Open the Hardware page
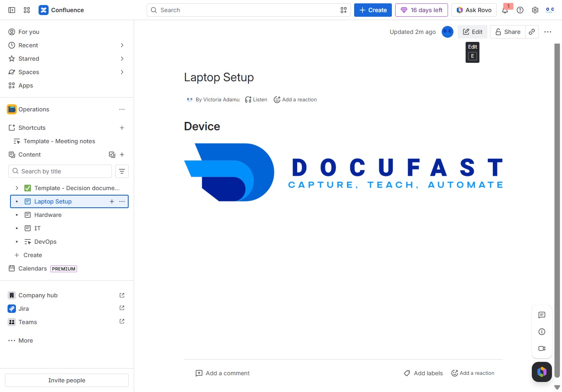The height and width of the screenshot is (392, 562). click(x=48, y=215)
